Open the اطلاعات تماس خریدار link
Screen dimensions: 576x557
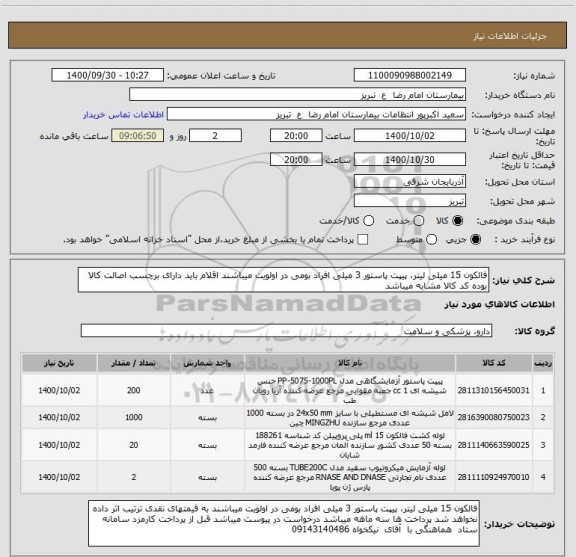[123, 115]
